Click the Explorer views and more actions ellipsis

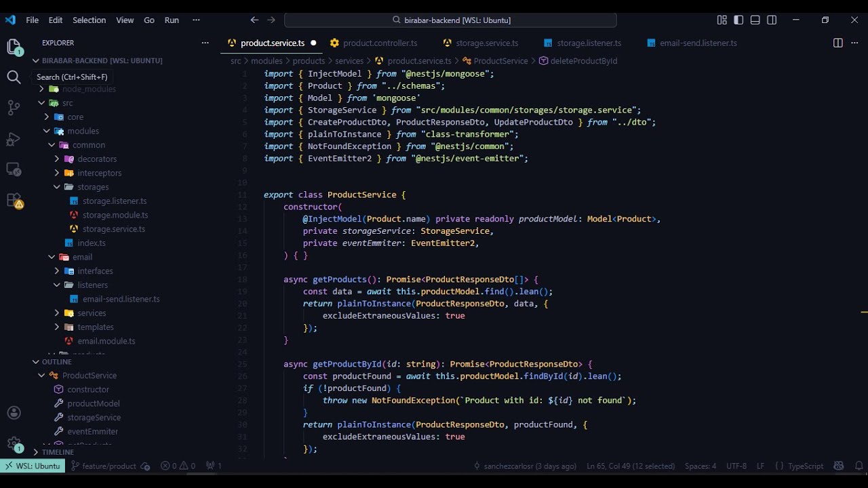click(x=205, y=43)
